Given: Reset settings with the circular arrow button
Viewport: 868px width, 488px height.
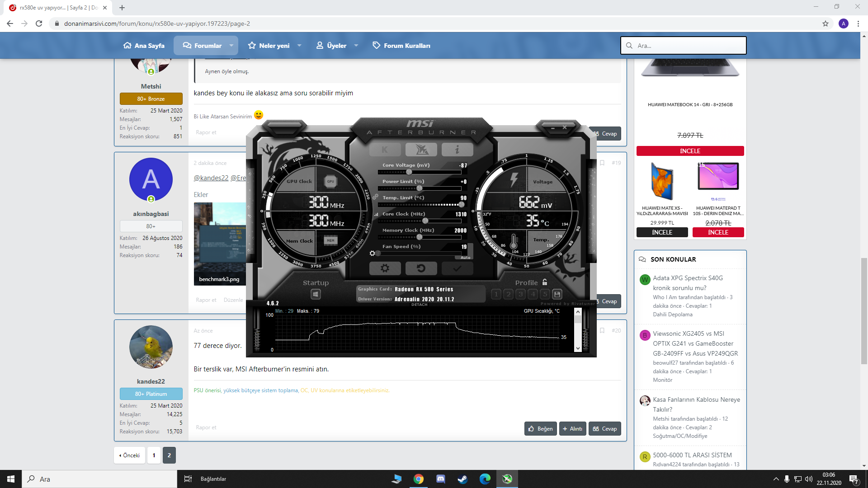Looking at the screenshot, I should (x=421, y=268).
